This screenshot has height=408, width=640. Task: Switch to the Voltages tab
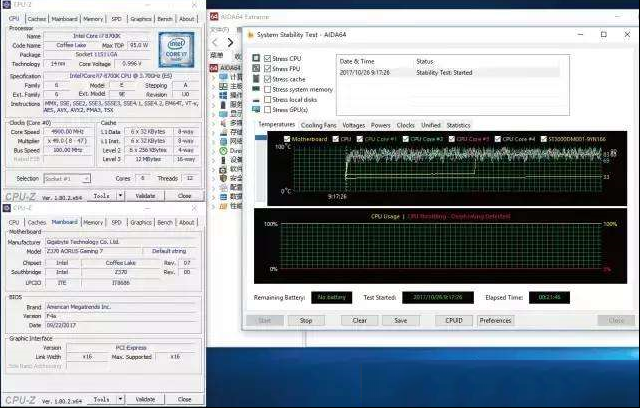click(x=353, y=125)
